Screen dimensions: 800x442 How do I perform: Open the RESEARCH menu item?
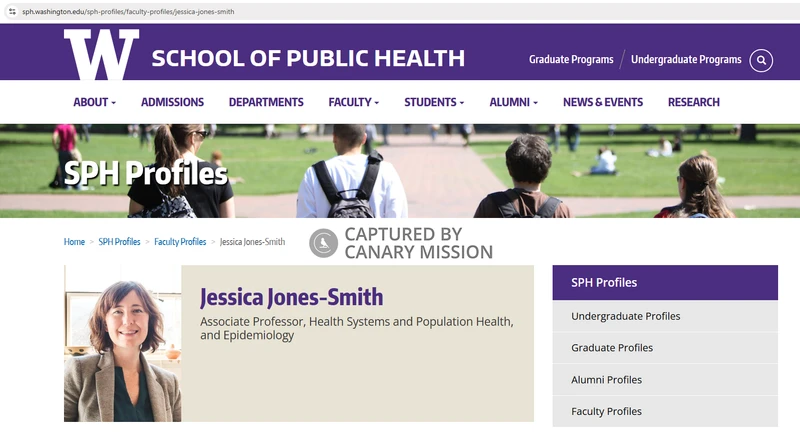pos(693,102)
